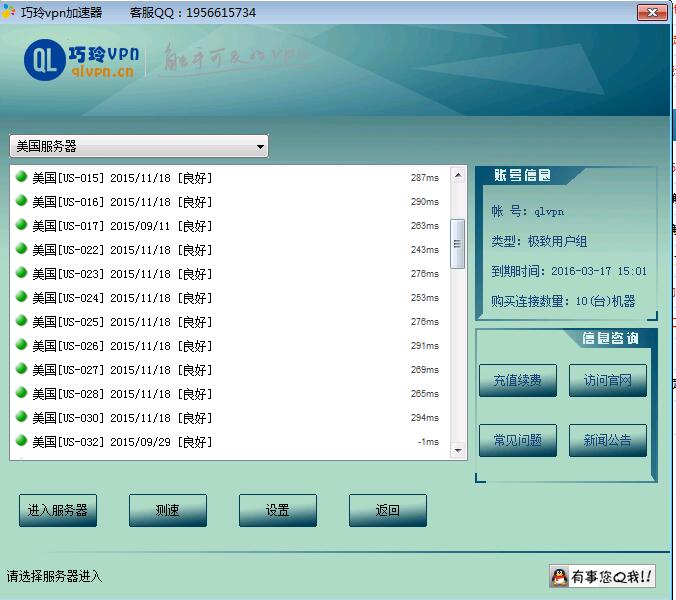Run a speed test with 测速 button
Viewport: 676px width, 600px height.
tap(167, 510)
